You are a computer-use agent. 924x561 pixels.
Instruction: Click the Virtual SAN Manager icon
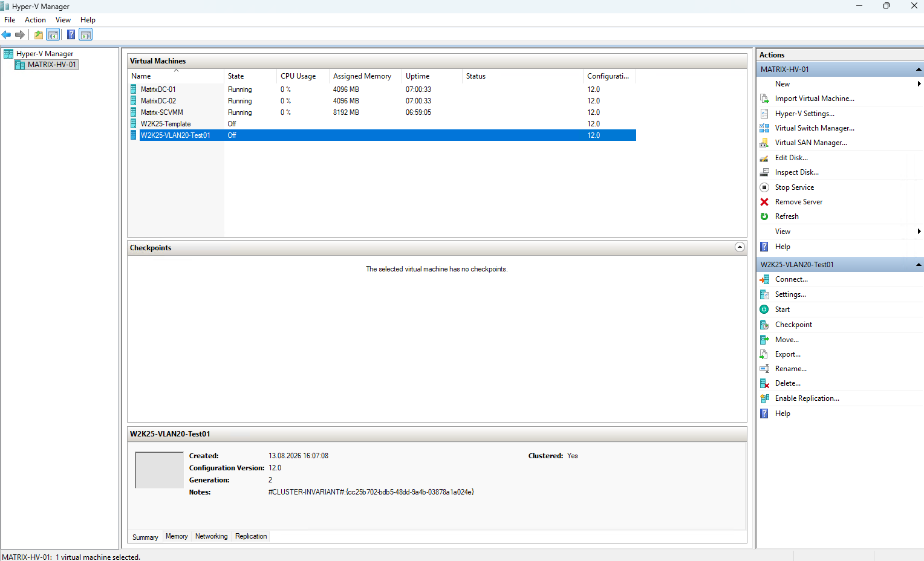764,143
